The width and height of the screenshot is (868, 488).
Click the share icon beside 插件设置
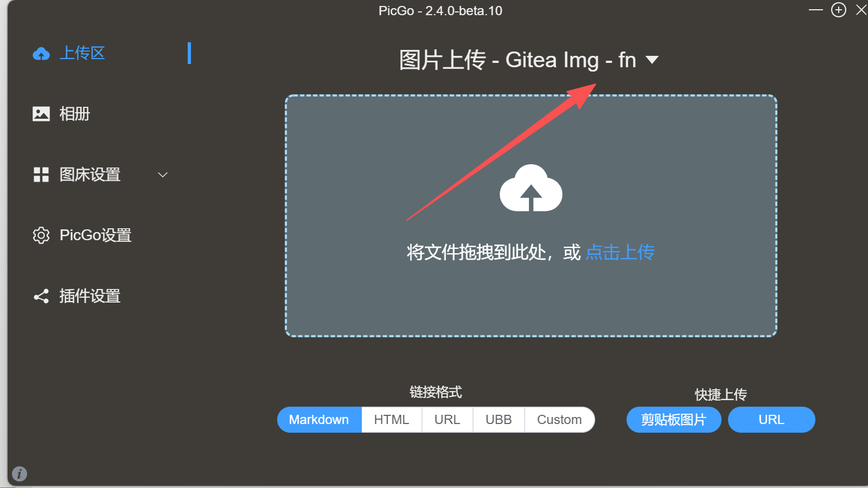pos(41,296)
